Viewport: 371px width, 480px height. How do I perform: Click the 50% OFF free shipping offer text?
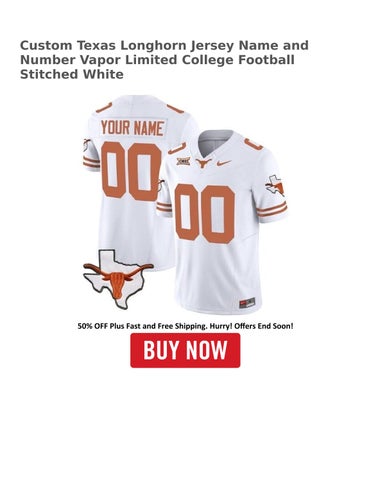click(185, 326)
